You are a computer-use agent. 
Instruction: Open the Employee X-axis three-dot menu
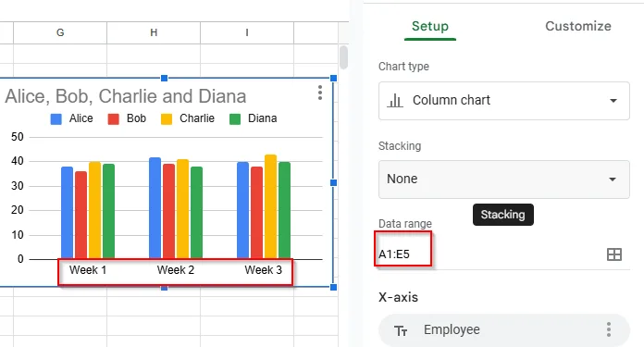609,329
